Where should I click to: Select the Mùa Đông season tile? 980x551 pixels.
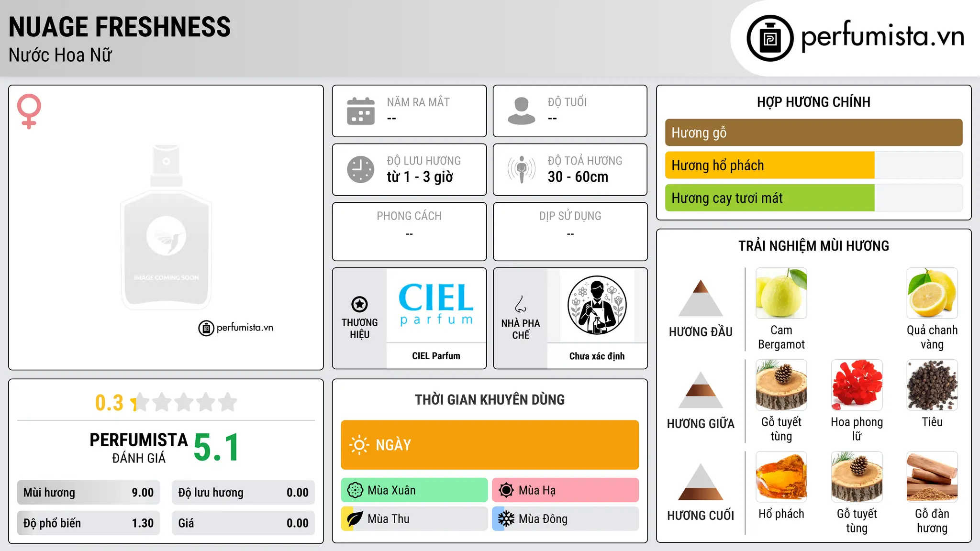point(566,519)
